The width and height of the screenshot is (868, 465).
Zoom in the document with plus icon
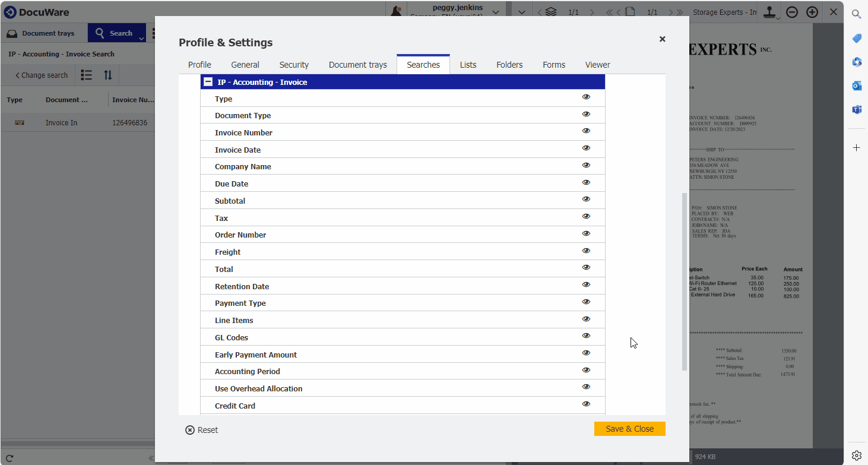pos(812,12)
